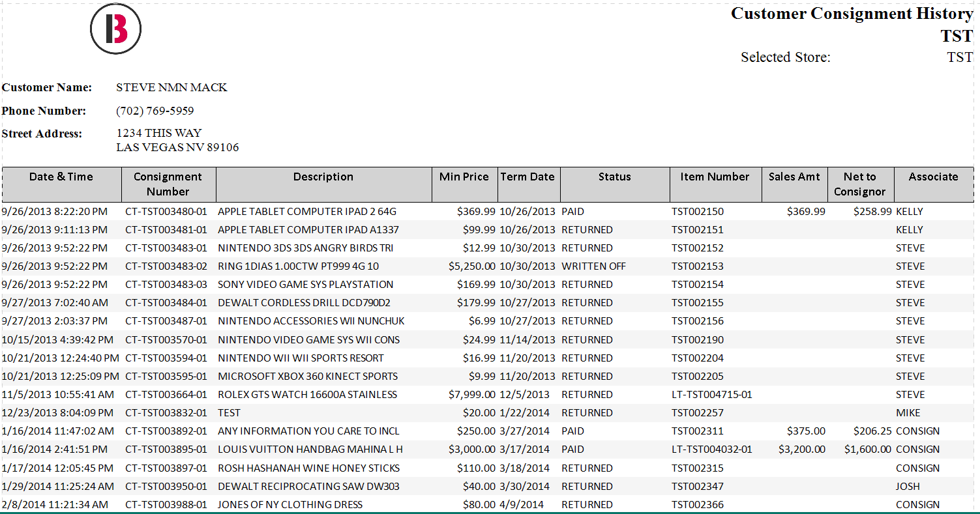The image size is (980, 514).
Task: Click NINTENDO ACCESSORIES WII NUNCHUK description
Action: (x=312, y=321)
